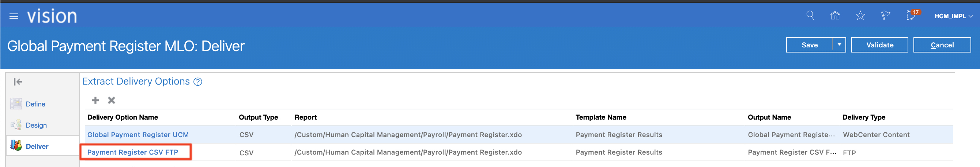This screenshot has width=980, height=167.
Task: Switch to the Define tab
Action: coord(35,104)
